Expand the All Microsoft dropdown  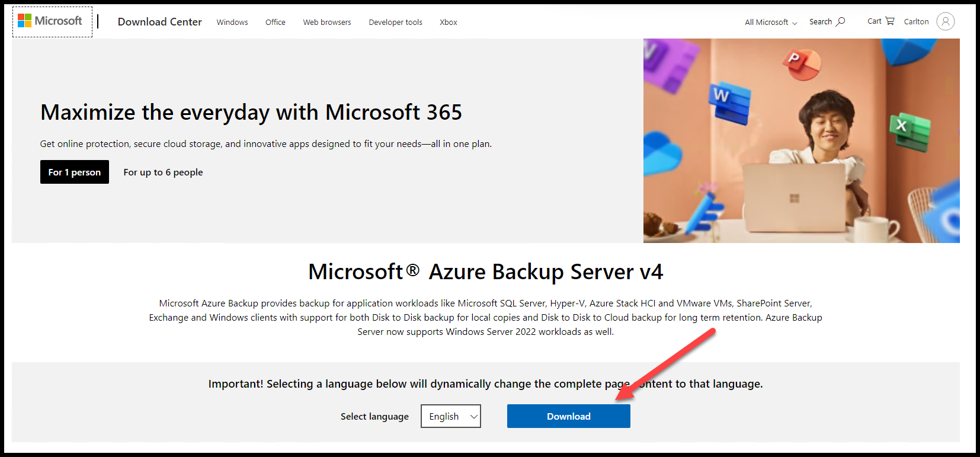click(x=771, y=22)
